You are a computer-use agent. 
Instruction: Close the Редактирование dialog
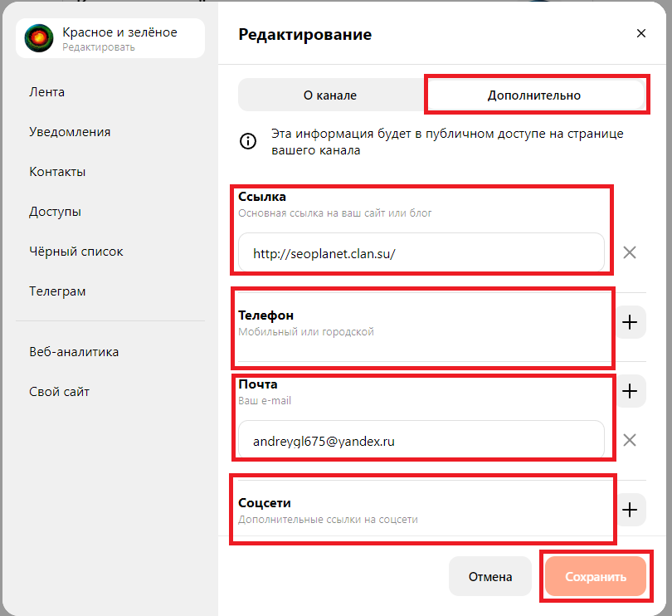pos(641,33)
